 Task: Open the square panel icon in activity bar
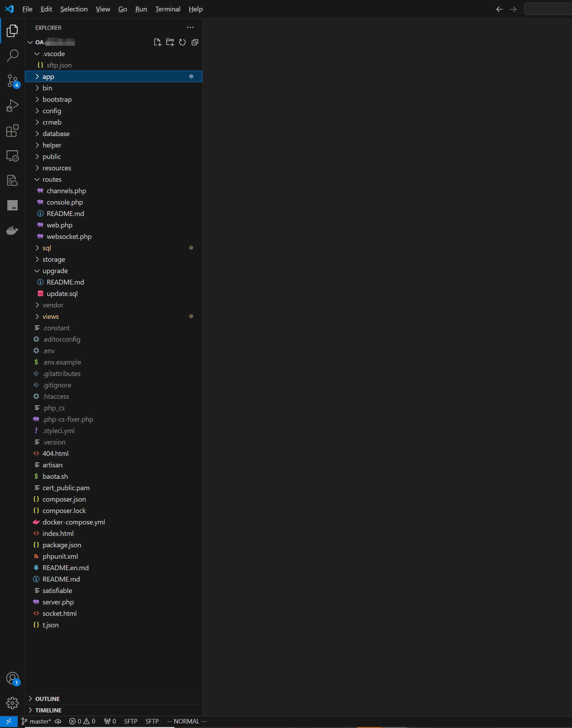(12, 205)
